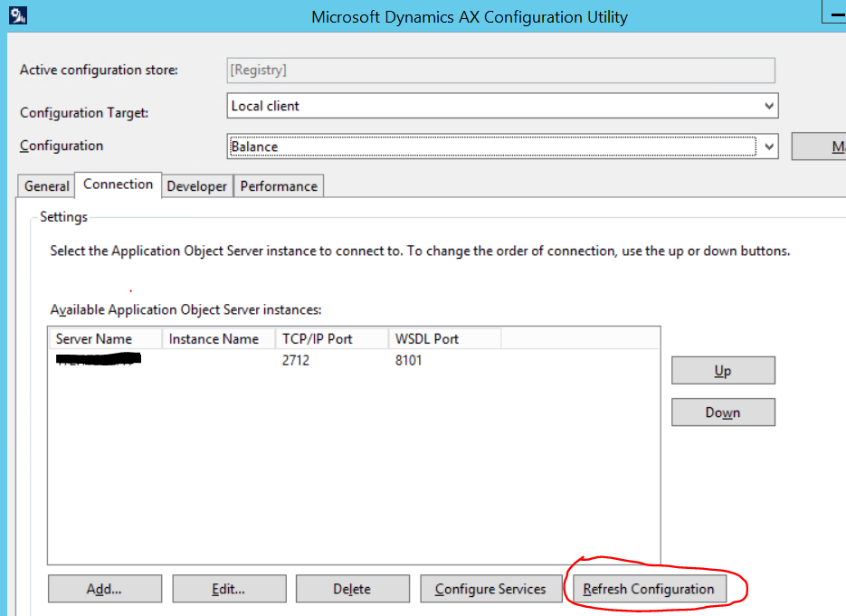This screenshot has height=616, width=846.
Task: Go to the Performance tab
Action: click(279, 186)
